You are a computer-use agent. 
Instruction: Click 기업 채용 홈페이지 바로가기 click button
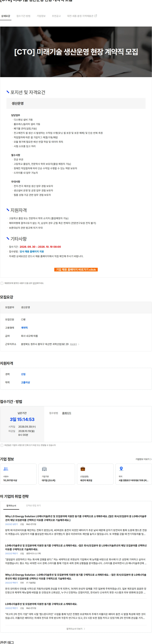pyautogui.click(x=76, y=270)
